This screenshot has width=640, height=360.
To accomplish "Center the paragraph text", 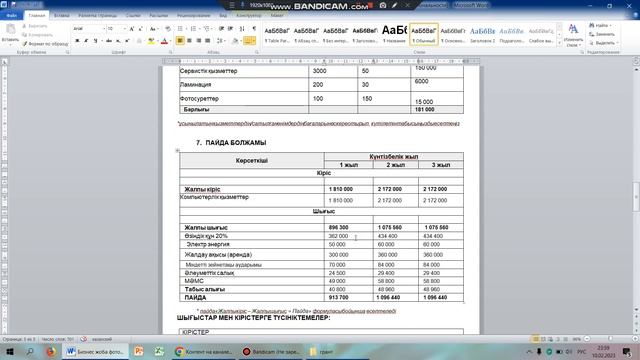I will 189,41.
